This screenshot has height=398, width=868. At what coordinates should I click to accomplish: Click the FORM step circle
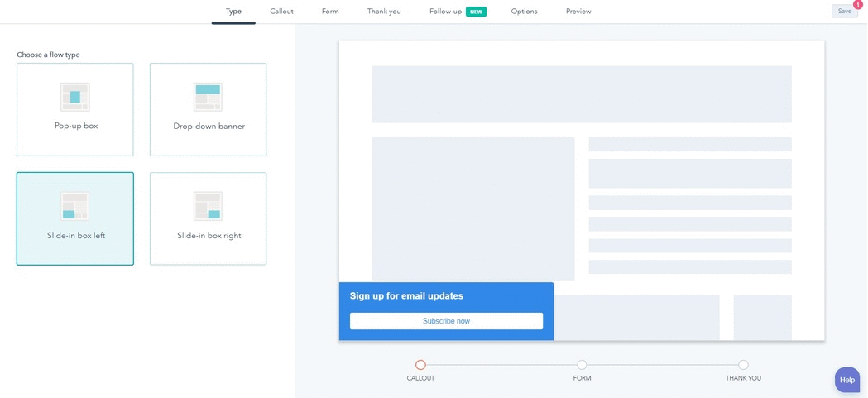(x=582, y=365)
